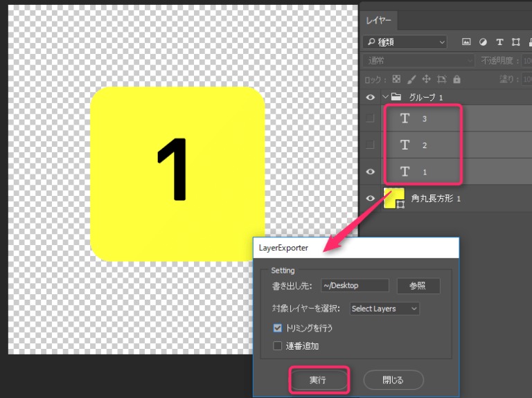The width and height of the screenshot is (532, 398).
Task: Click the lock position move icon
Action: tap(427, 79)
